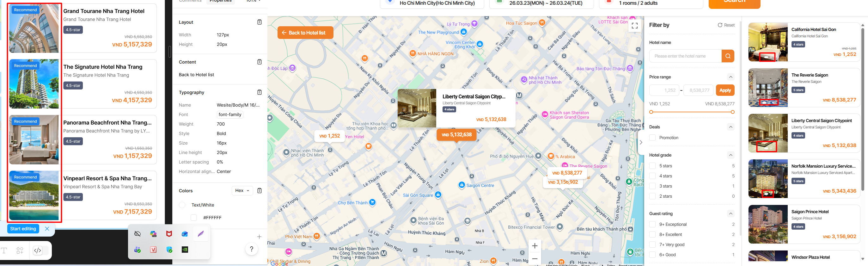Collapse the Price range section
Viewport: 868px width, 266px height.
[730, 77]
